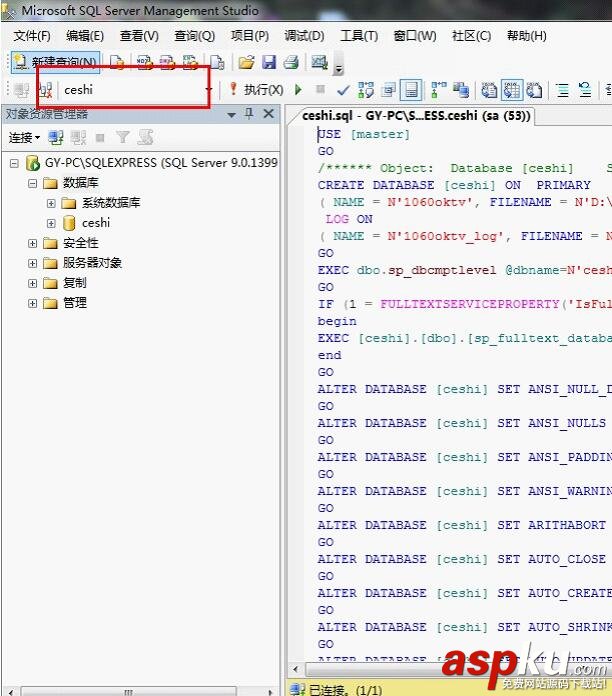Expand the Replication (复制) folder
The height and width of the screenshot is (696, 612).
tap(32, 283)
